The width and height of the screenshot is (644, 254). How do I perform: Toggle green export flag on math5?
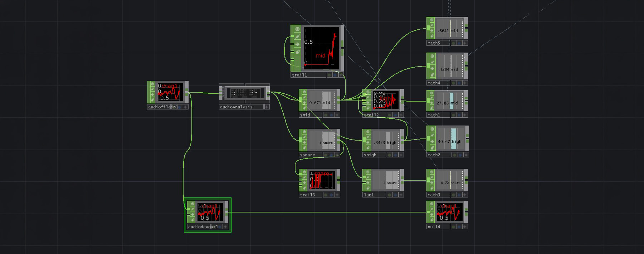pos(453,43)
